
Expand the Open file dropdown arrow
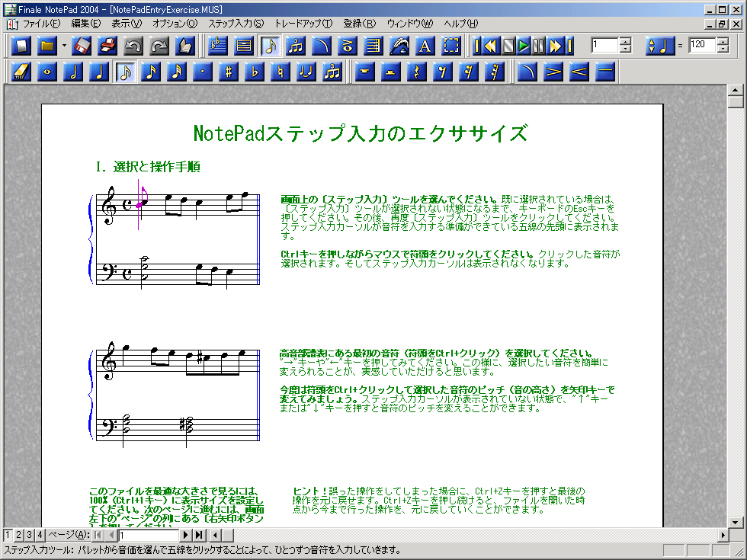(x=64, y=46)
